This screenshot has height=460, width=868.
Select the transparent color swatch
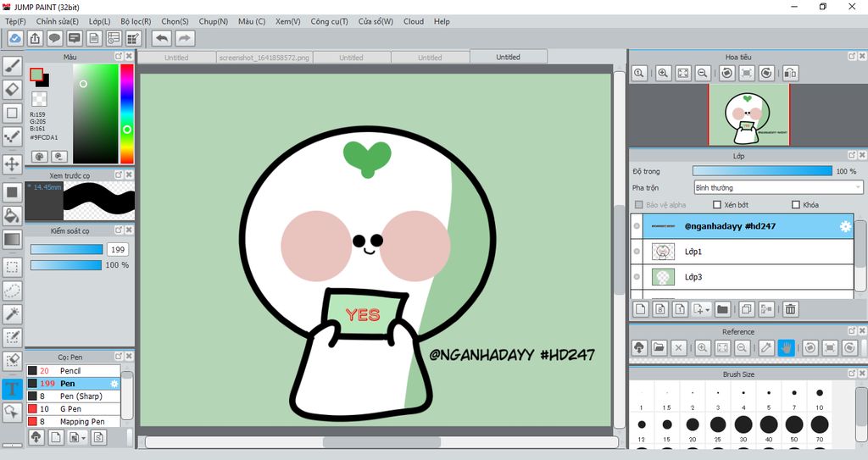point(39,99)
